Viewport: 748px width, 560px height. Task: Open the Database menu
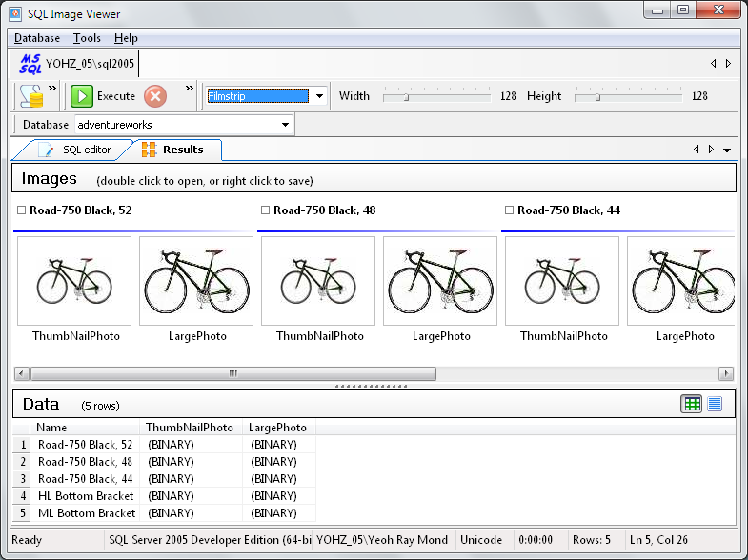tap(37, 38)
